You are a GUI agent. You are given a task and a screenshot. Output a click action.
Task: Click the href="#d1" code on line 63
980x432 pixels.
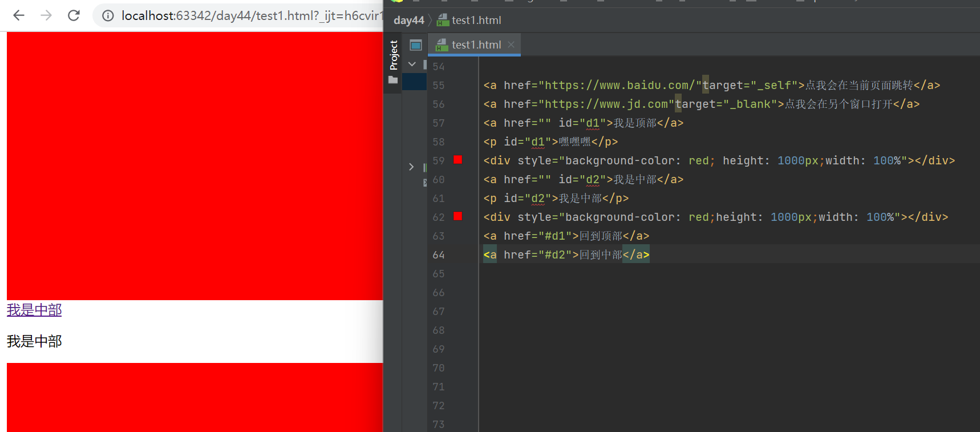pos(566,236)
